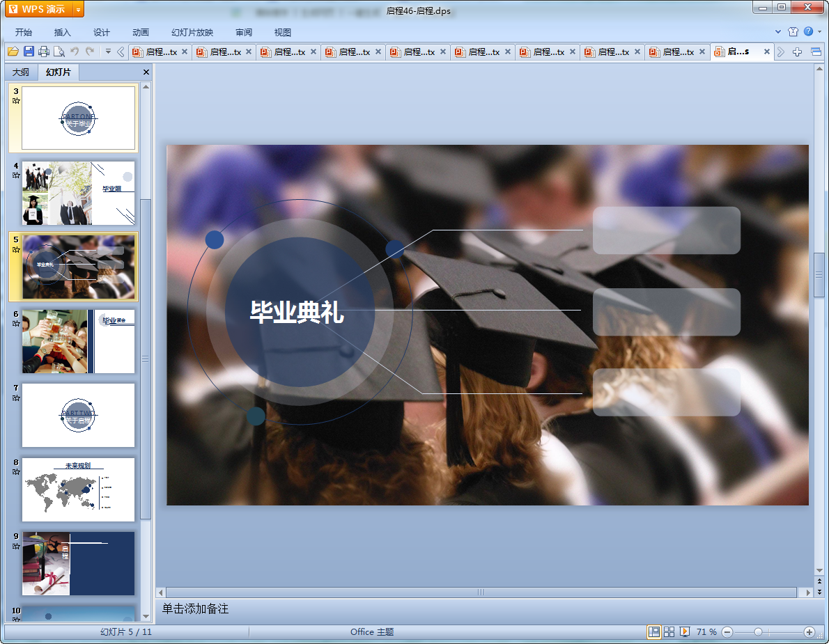Undo the last action
The width and height of the screenshot is (829, 644).
(75, 52)
